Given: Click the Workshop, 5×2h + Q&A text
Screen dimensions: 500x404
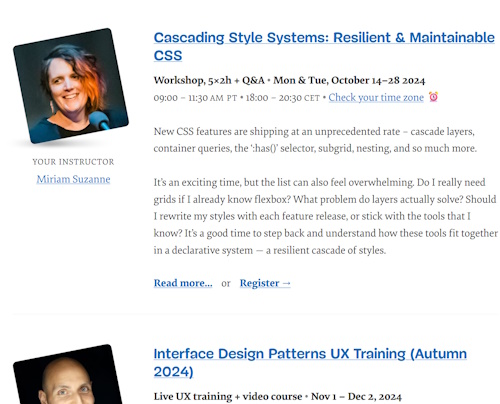Looking at the screenshot, I should coord(209,80).
